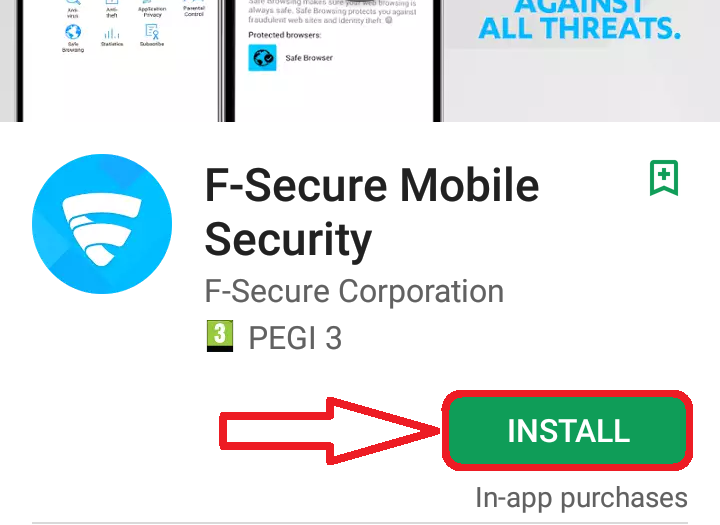Screen dimensions: 720x525
Task: Add app to wishlist with bookmark icon
Action: click(x=664, y=178)
